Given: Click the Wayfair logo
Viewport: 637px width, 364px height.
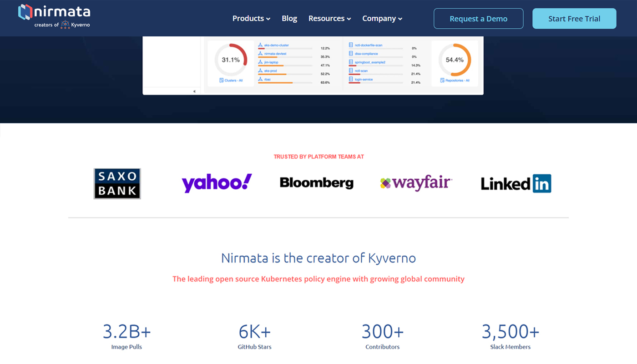Looking at the screenshot, I should click(x=416, y=183).
